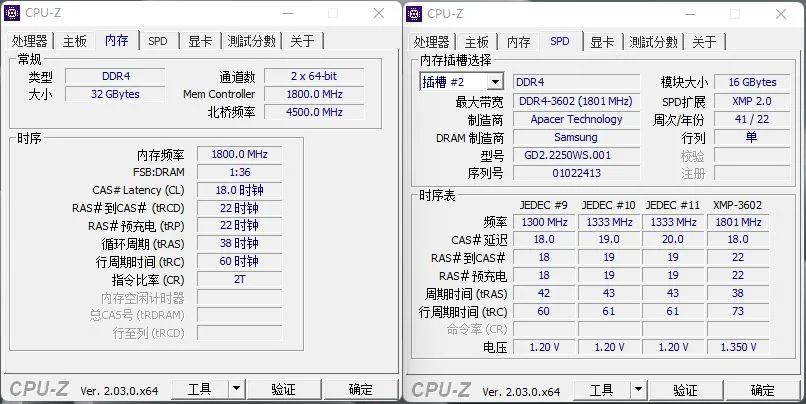The image size is (806, 404).
Task: Click the 验证 button in left window
Action: click(284, 389)
